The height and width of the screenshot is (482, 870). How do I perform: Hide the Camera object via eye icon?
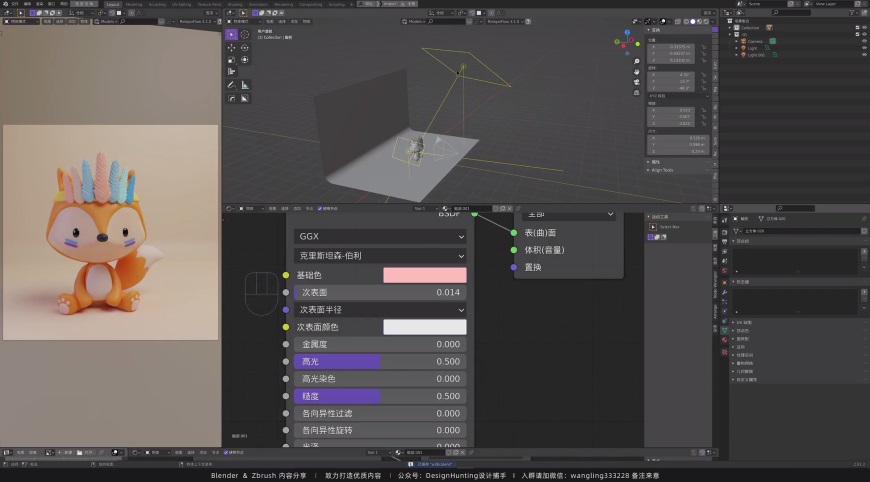pos(864,41)
